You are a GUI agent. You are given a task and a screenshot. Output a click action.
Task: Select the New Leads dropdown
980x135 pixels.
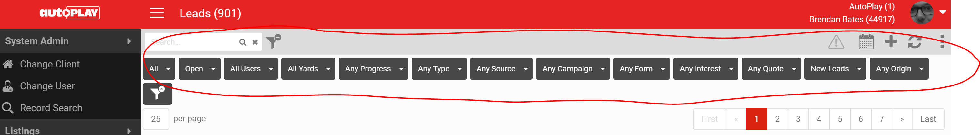click(835, 69)
